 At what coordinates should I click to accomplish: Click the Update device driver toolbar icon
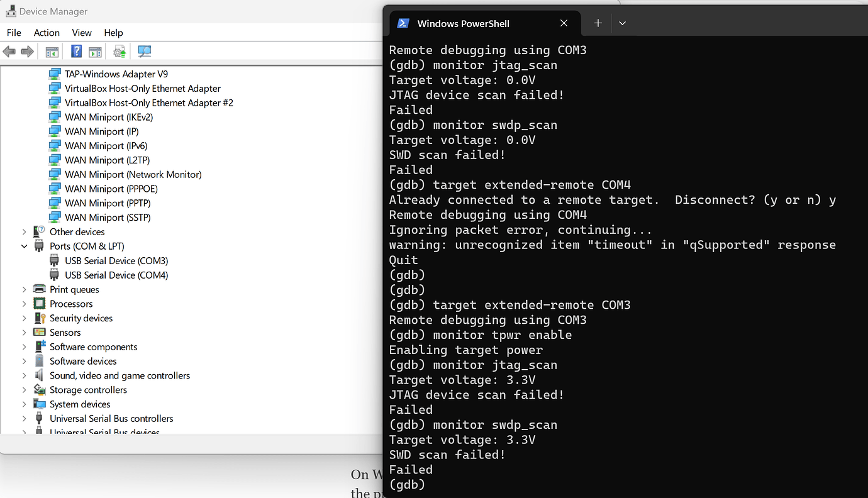click(x=120, y=52)
